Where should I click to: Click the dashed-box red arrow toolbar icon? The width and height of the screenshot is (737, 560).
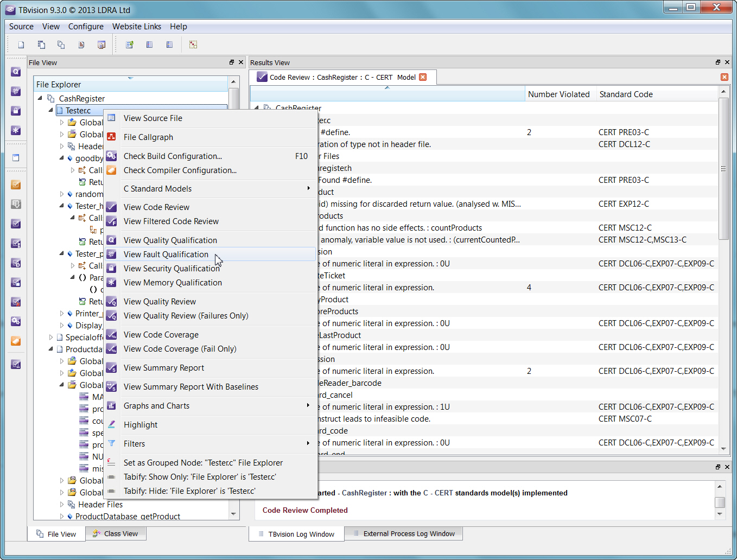[x=193, y=45]
